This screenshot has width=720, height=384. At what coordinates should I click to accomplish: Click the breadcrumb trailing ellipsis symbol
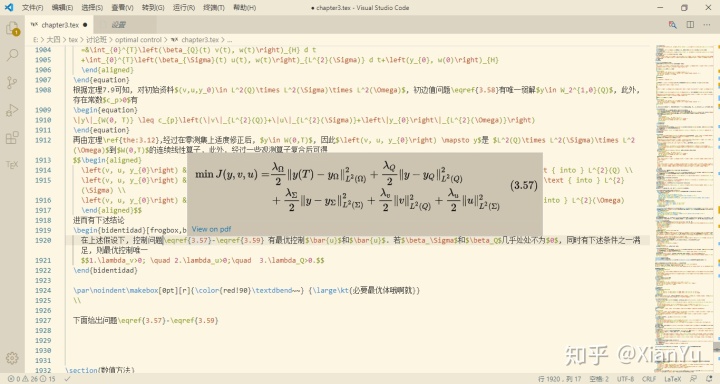click(229, 40)
